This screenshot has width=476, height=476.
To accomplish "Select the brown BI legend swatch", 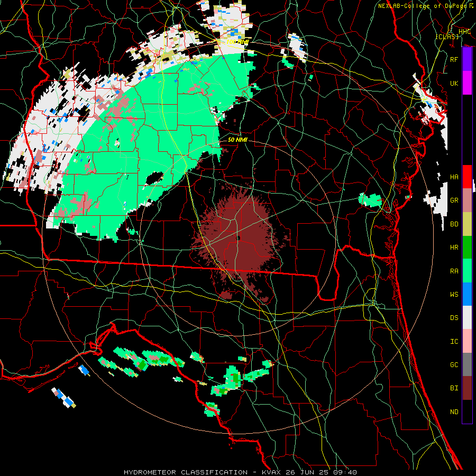I will 467,388.
